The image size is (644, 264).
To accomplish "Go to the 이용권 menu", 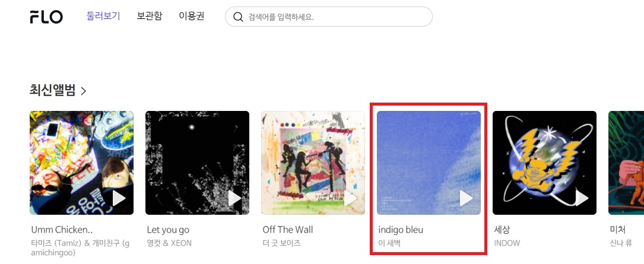I will click(x=191, y=17).
